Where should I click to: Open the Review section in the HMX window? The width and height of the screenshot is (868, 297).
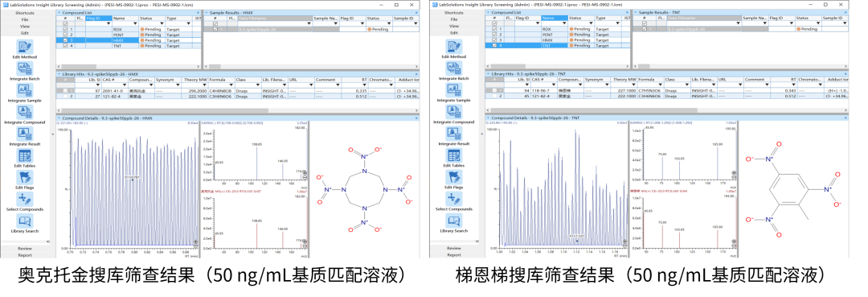click(x=25, y=248)
